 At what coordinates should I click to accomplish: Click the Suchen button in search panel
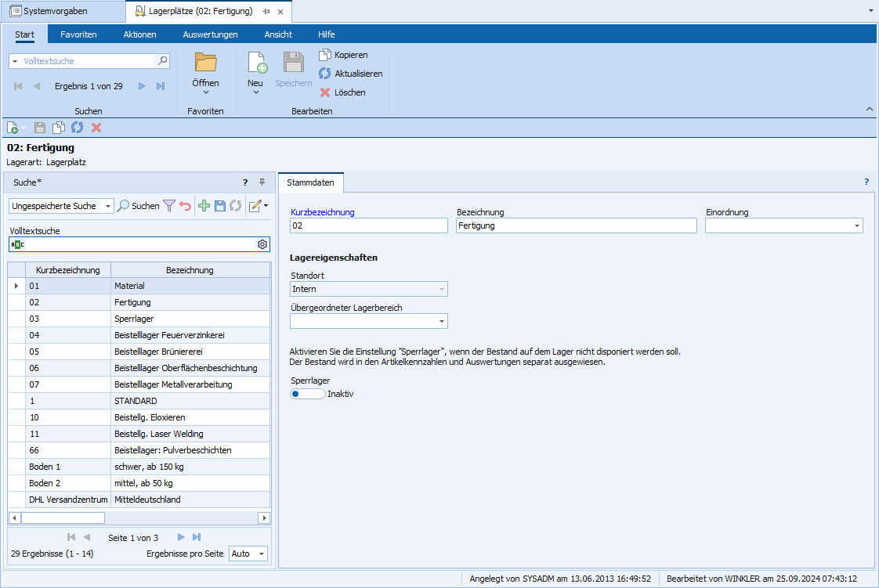(x=138, y=206)
